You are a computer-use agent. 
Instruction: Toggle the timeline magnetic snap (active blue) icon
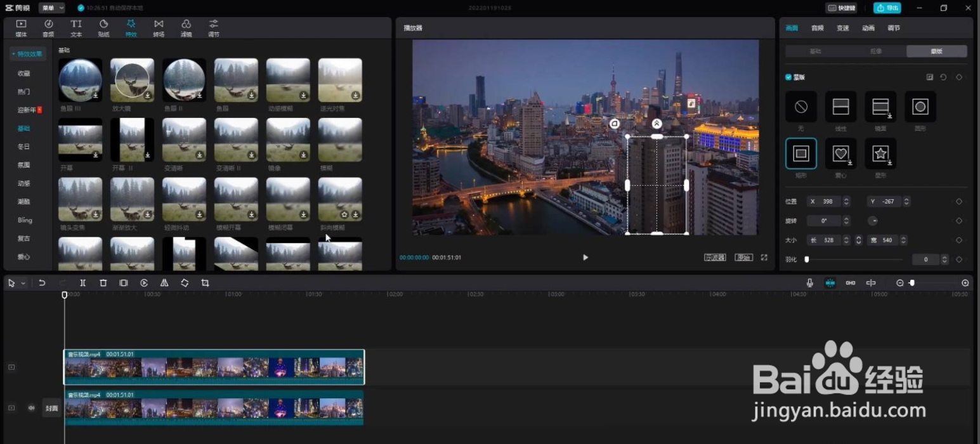pyautogui.click(x=830, y=283)
